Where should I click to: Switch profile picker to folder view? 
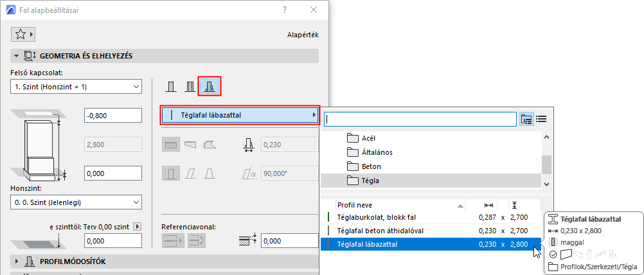pos(527,119)
